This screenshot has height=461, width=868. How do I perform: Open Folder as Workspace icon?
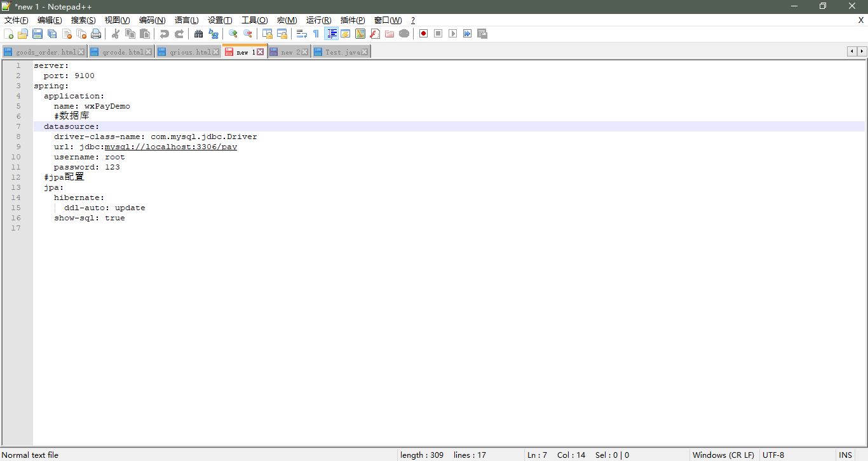[390, 34]
